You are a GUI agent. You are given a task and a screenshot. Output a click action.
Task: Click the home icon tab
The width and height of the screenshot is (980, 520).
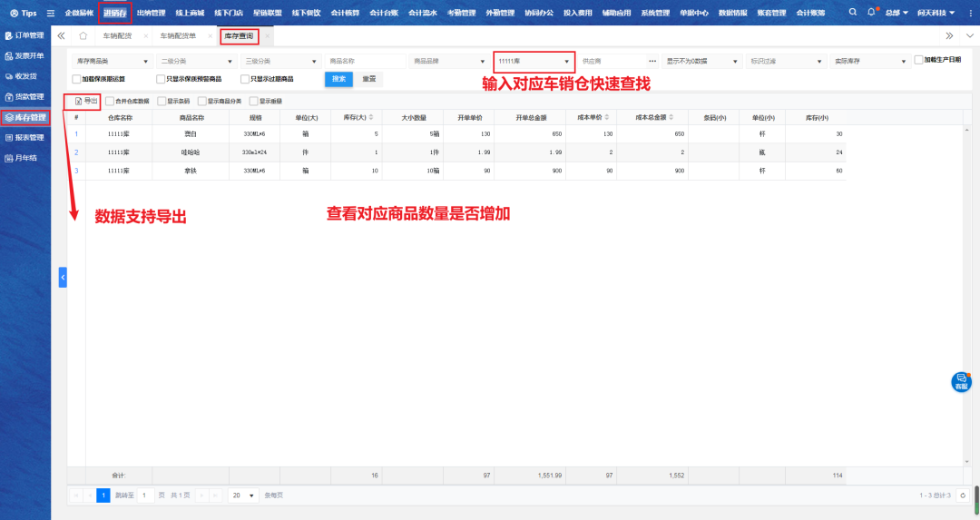pyautogui.click(x=83, y=35)
